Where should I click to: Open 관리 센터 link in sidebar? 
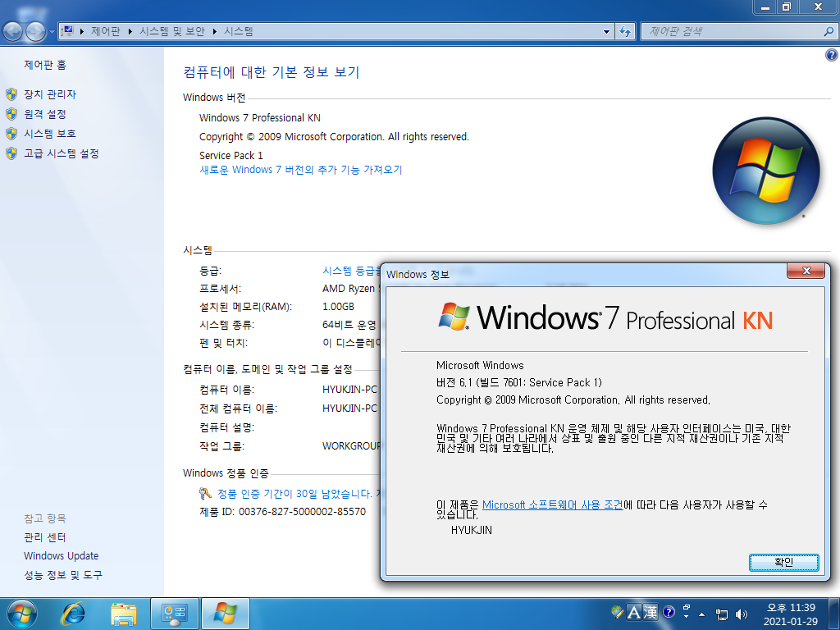(x=45, y=537)
